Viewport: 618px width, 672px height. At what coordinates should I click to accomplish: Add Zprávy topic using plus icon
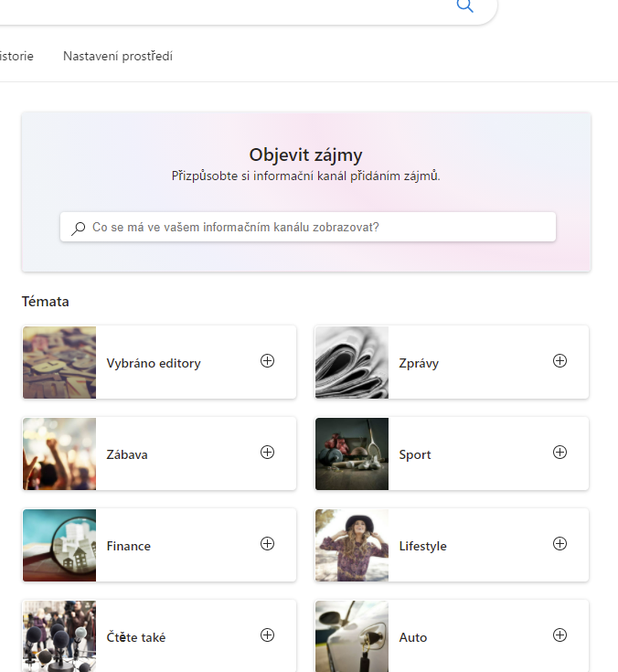pyautogui.click(x=559, y=361)
